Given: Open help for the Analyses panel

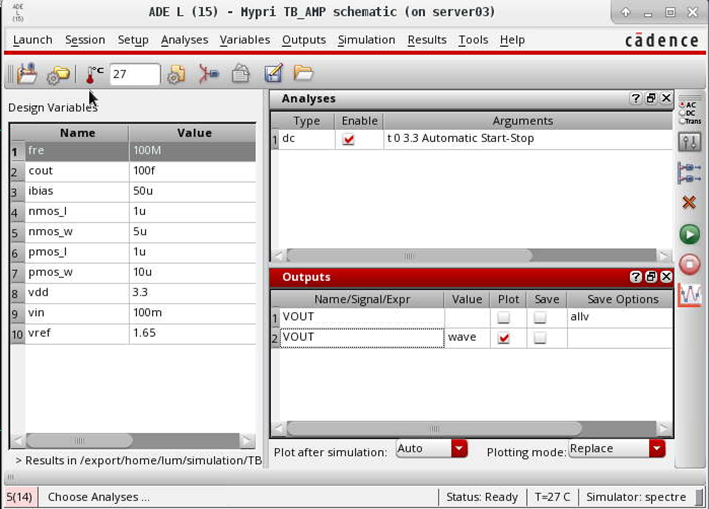Looking at the screenshot, I should 635,98.
